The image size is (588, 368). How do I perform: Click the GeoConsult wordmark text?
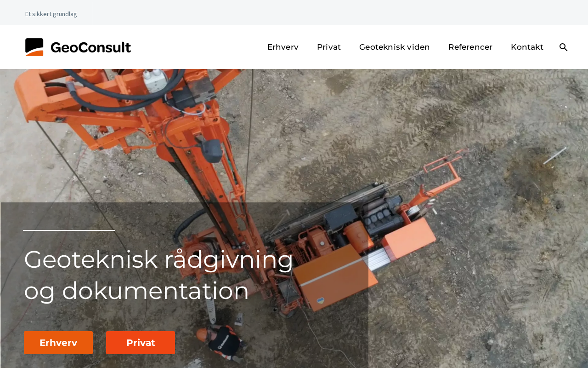[x=90, y=47]
